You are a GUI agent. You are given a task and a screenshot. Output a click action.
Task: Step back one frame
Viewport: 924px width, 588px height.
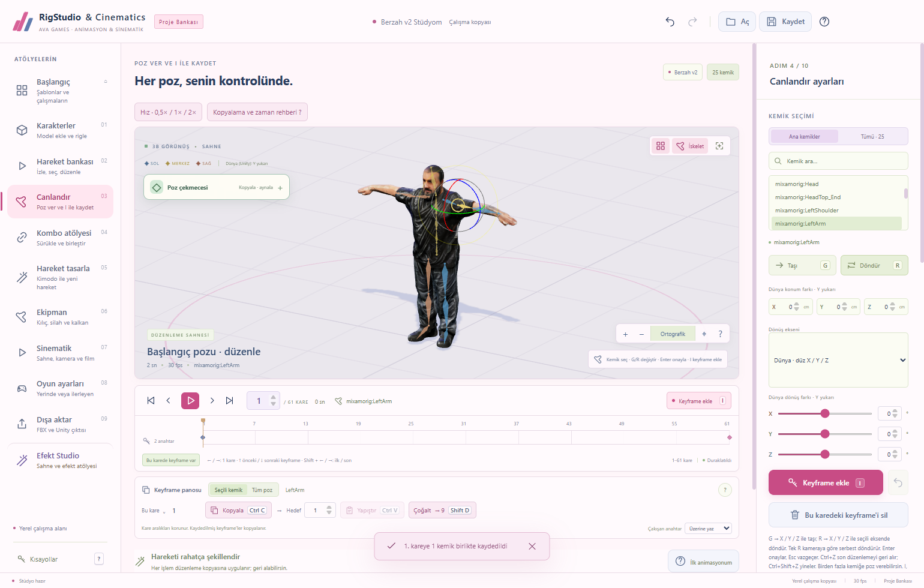click(169, 400)
